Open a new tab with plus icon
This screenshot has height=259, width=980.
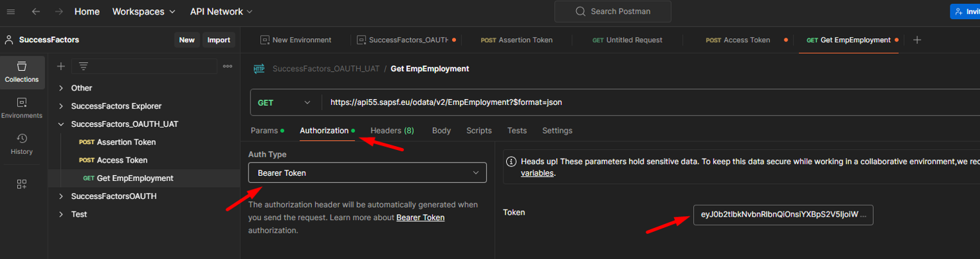point(917,40)
